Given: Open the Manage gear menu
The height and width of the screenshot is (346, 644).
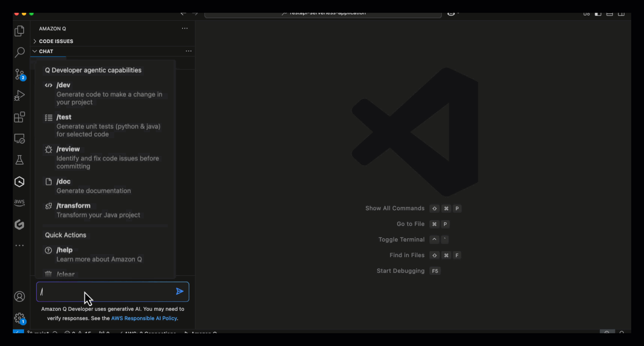Looking at the screenshot, I should coord(19,318).
